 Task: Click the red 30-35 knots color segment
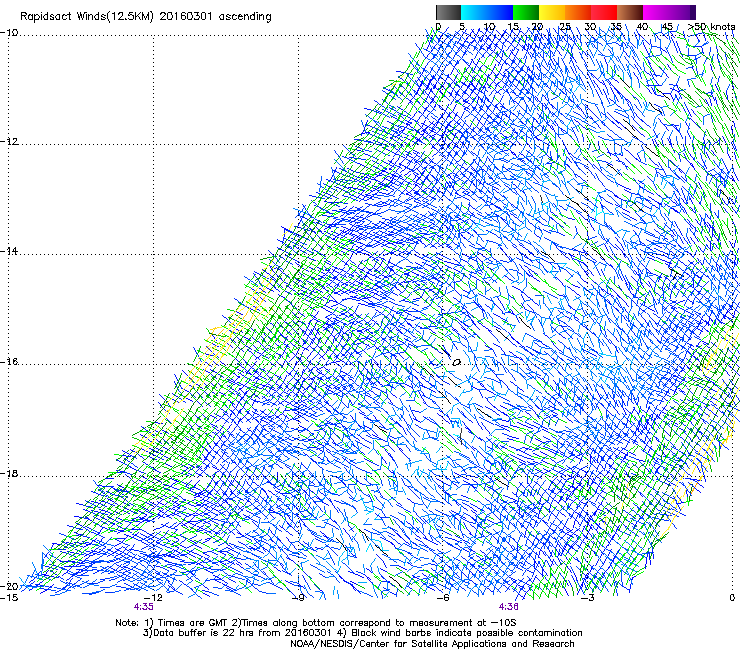tap(604, 12)
